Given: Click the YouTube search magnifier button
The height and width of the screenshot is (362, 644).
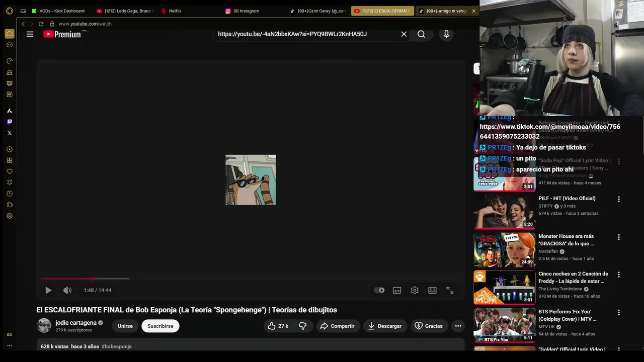Looking at the screenshot, I should tap(421, 34).
